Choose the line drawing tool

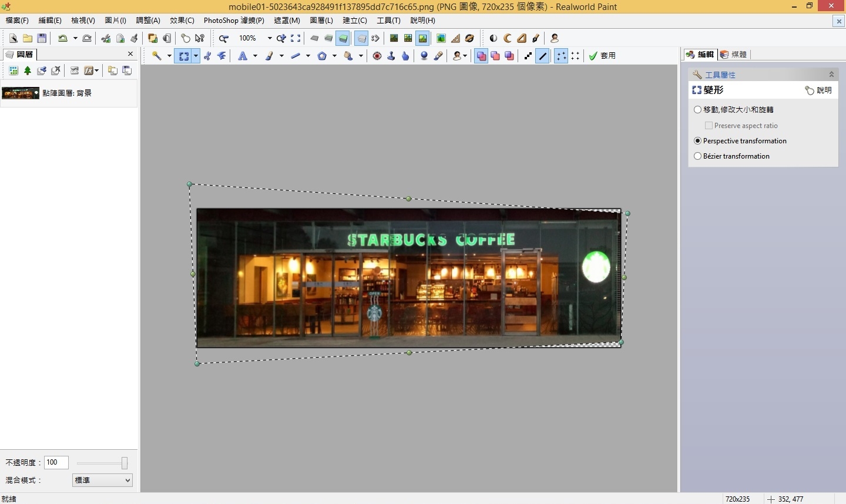[296, 56]
